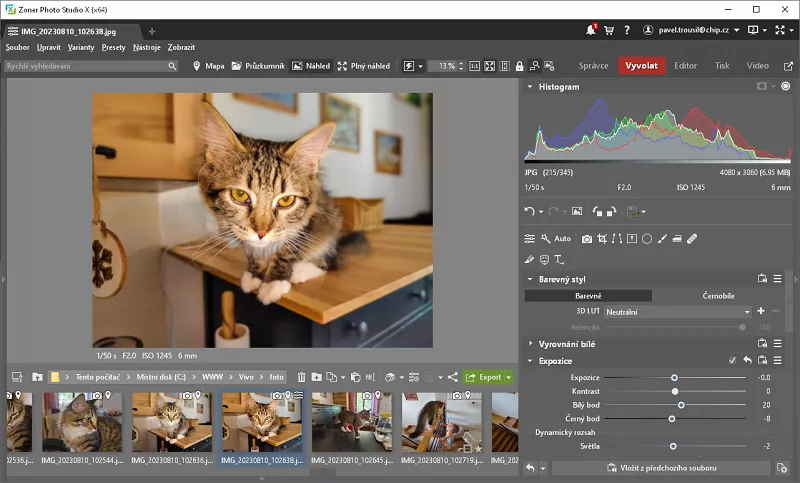This screenshot has height=483, width=800.
Task: Collapse the Histogram panel
Action: (530, 87)
